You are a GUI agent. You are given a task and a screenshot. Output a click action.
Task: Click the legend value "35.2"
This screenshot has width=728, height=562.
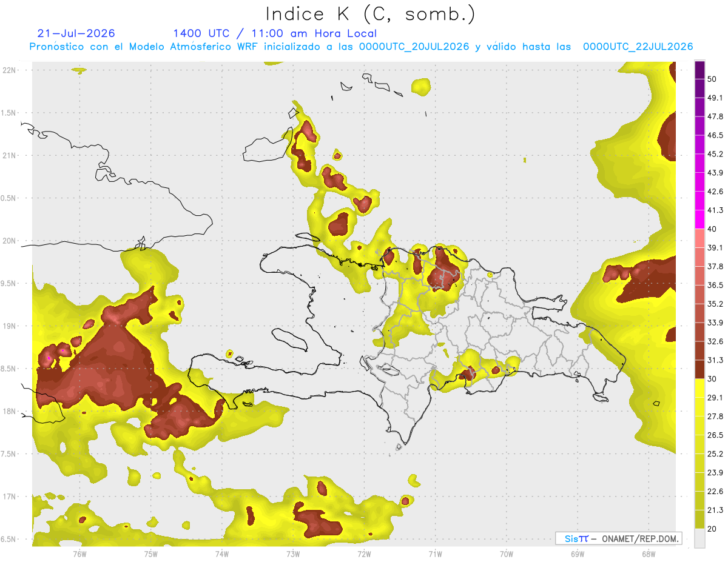[715, 304]
